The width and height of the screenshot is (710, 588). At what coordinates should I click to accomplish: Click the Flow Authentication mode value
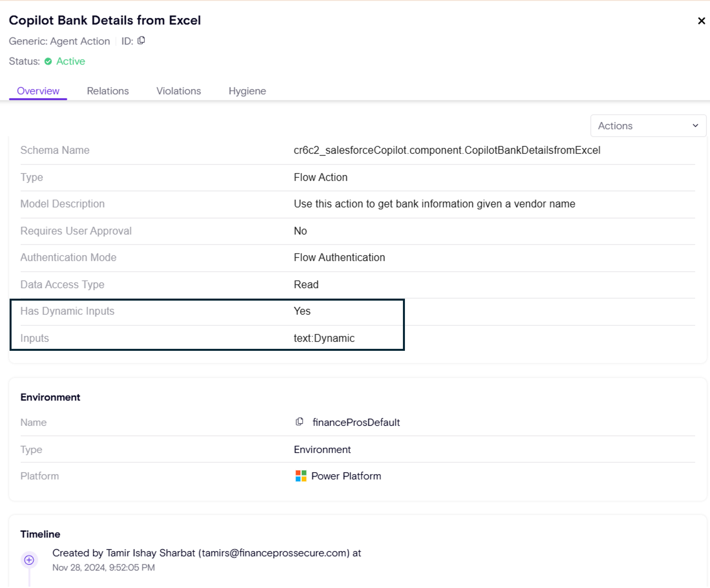tap(339, 257)
